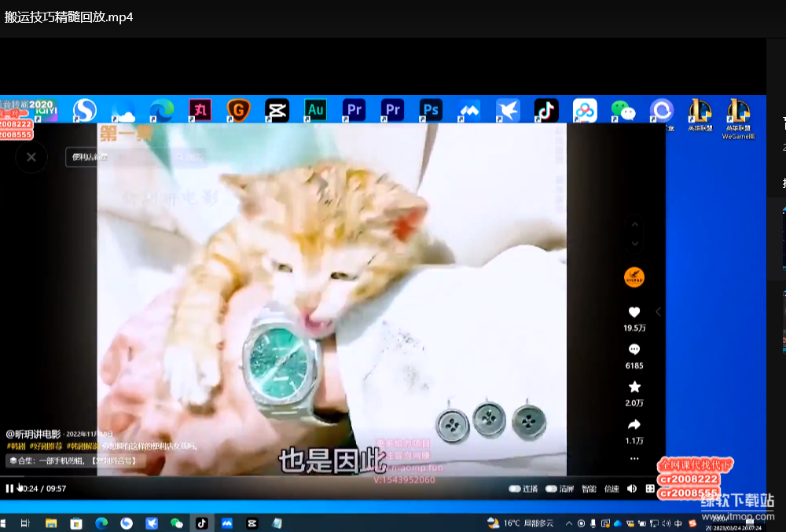Open the Sogou browser desktop shortcut
This screenshot has width=786, height=532.
[85, 110]
